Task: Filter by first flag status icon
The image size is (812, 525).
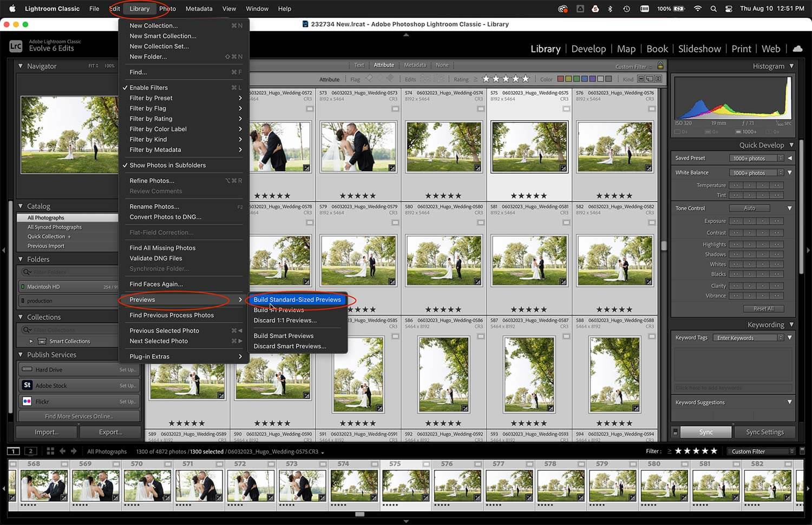Action: pos(369,78)
